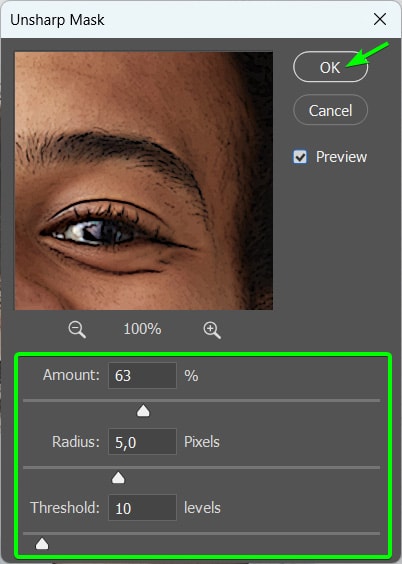Click the zoom in magnifier icon
Viewport: 402px width, 564px height.
click(212, 330)
